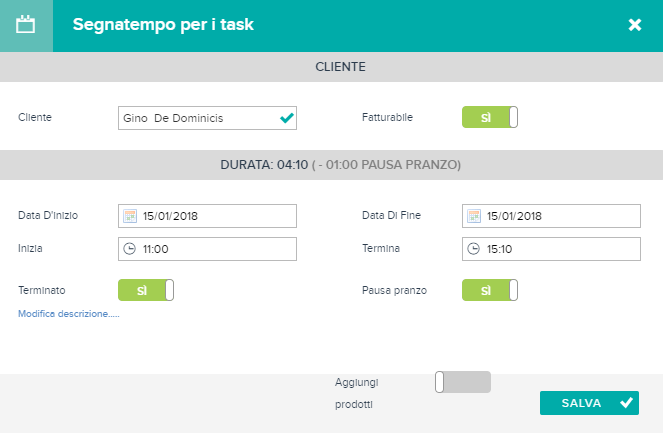This screenshot has height=433, width=663.
Task: Enable the Aggiungi prodotti switch
Action: 463,382
